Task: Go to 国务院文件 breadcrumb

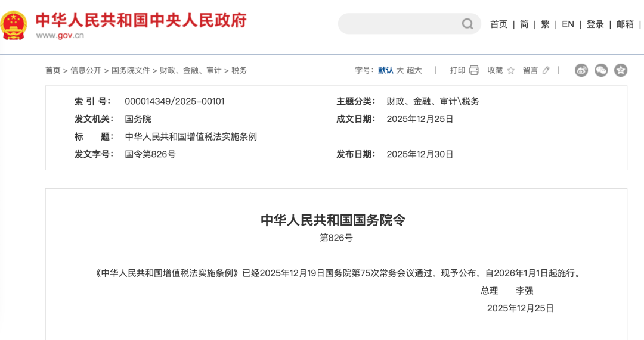Action: (x=131, y=70)
